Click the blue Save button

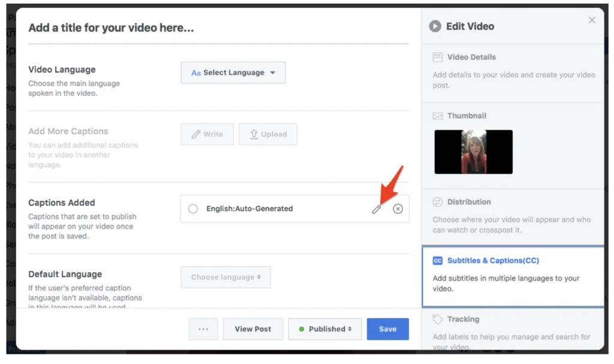coord(388,329)
